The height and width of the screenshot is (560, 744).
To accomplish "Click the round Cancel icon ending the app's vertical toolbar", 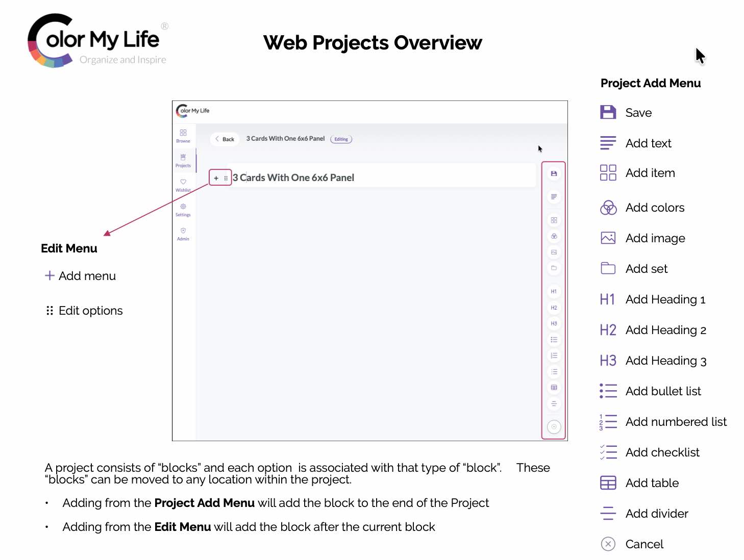I will pyautogui.click(x=554, y=427).
